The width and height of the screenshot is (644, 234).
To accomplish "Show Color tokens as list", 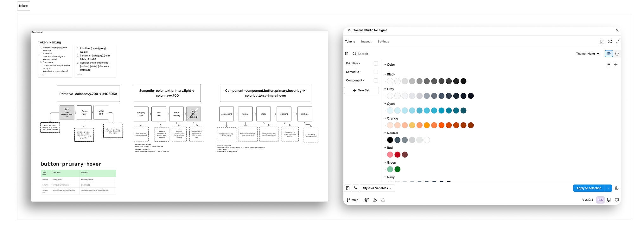I will [608, 65].
